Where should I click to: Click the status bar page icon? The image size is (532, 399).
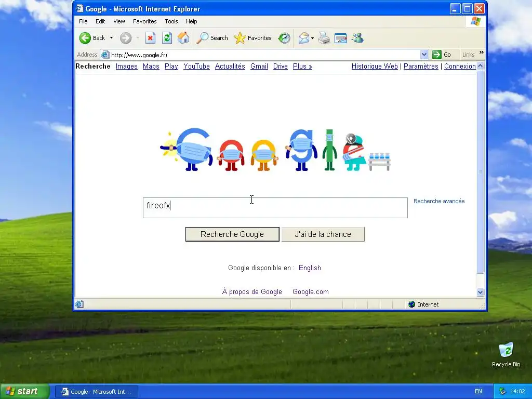click(x=79, y=304)
